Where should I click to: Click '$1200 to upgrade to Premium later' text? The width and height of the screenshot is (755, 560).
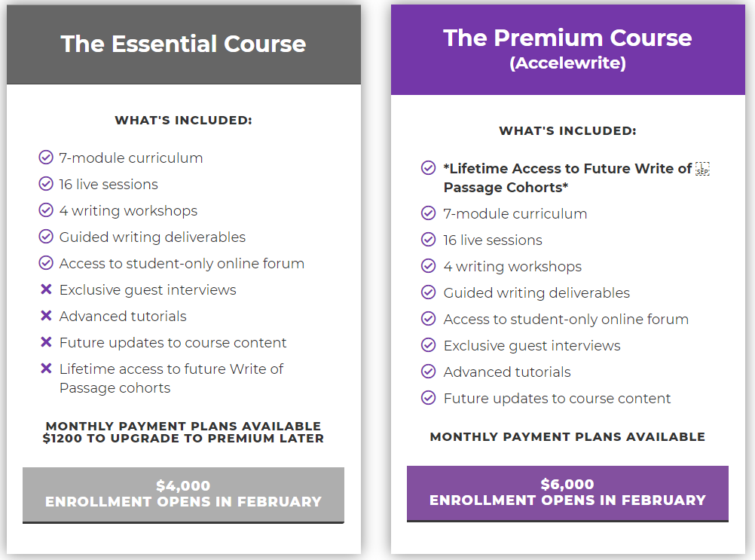183,438
